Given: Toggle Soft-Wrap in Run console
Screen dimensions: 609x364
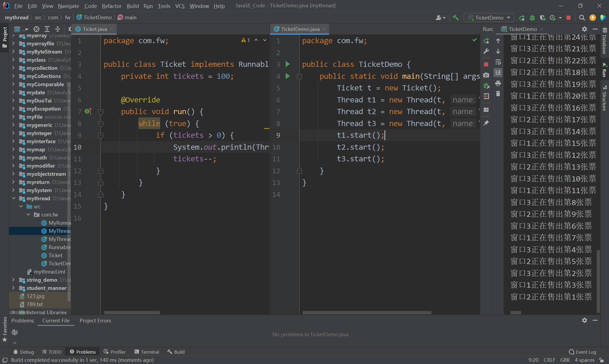Looking at the screenshot, I should coord(498,62).
